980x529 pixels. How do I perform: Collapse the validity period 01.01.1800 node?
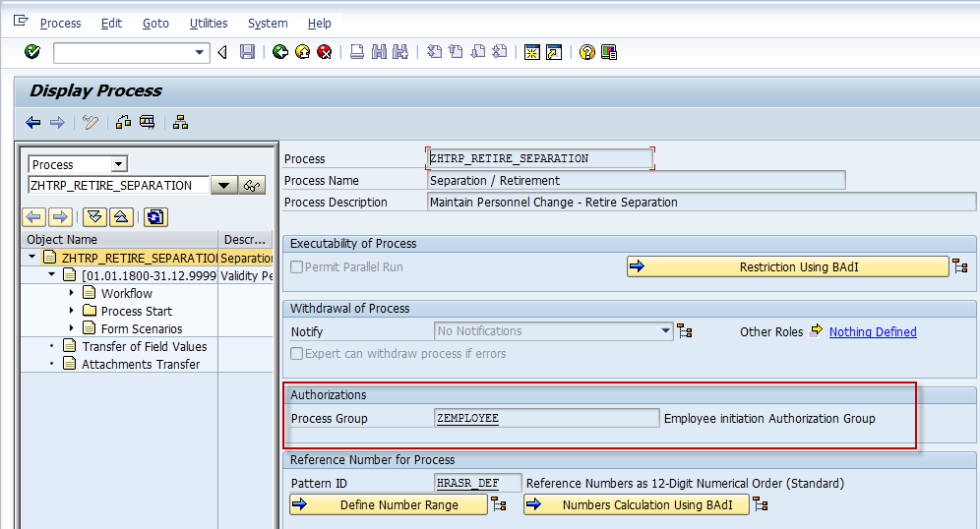pyautogui.click(x=52, y=274)
